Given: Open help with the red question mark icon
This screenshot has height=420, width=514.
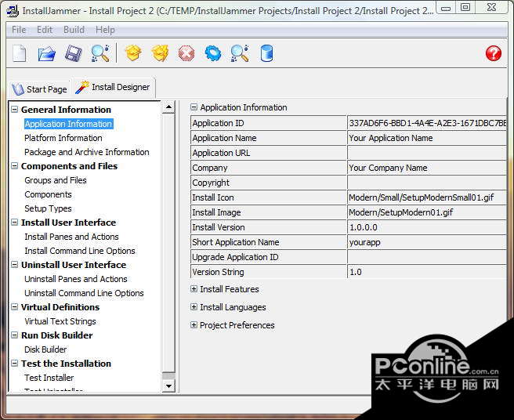Looking at the screenshot, I should [493, 53].
